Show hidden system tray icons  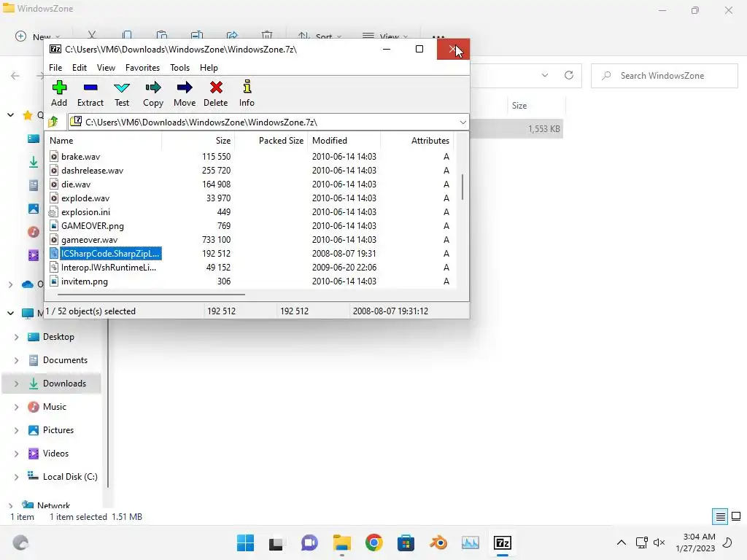point(622,542)
